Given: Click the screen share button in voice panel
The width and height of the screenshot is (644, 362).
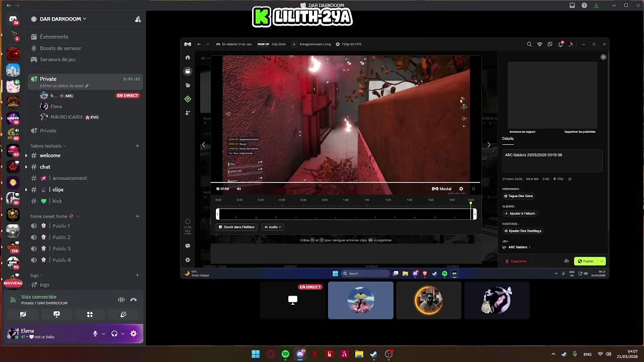Looking at the screenshot, I should click(56, 314).
